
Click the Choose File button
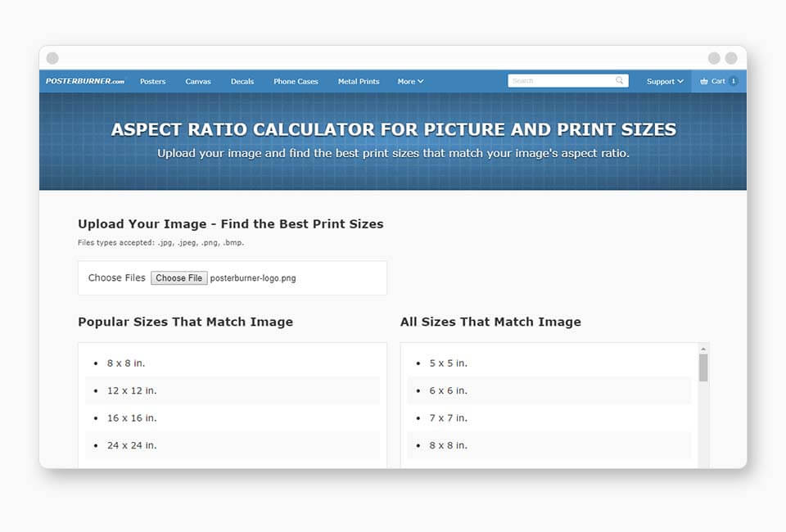point(178,278)
